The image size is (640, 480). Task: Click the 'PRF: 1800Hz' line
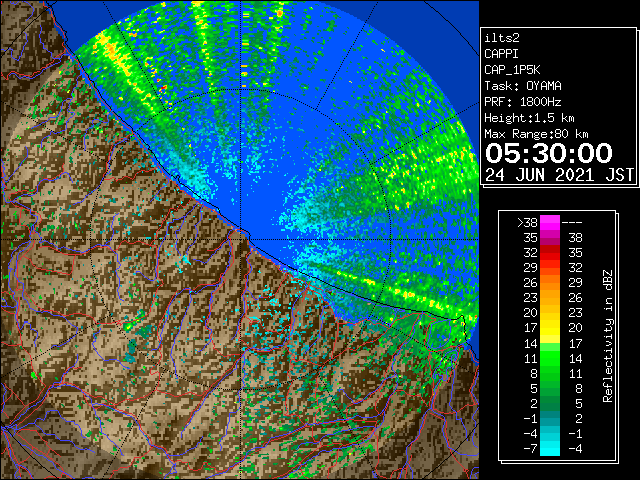(522, 102)
